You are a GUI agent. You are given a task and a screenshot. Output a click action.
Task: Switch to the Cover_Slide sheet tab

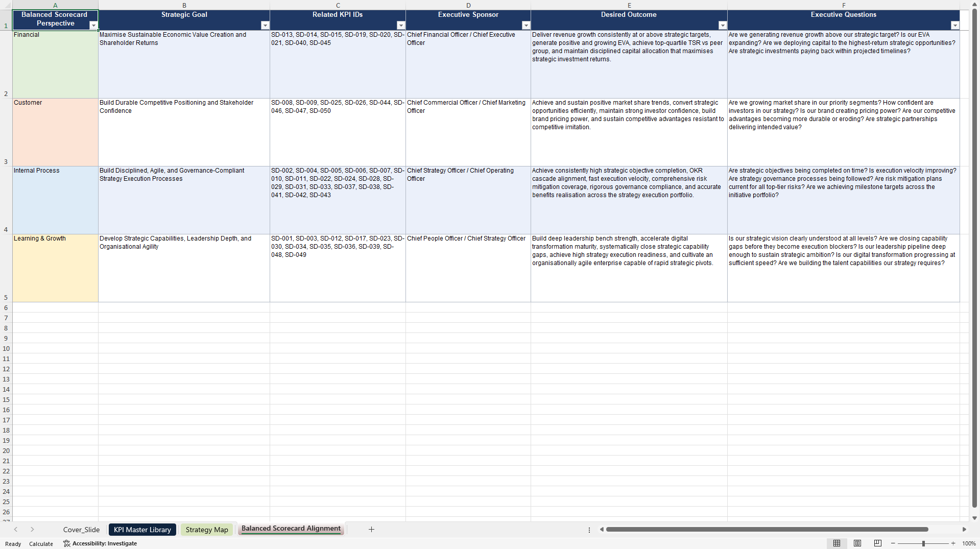(x=81, y=530)
